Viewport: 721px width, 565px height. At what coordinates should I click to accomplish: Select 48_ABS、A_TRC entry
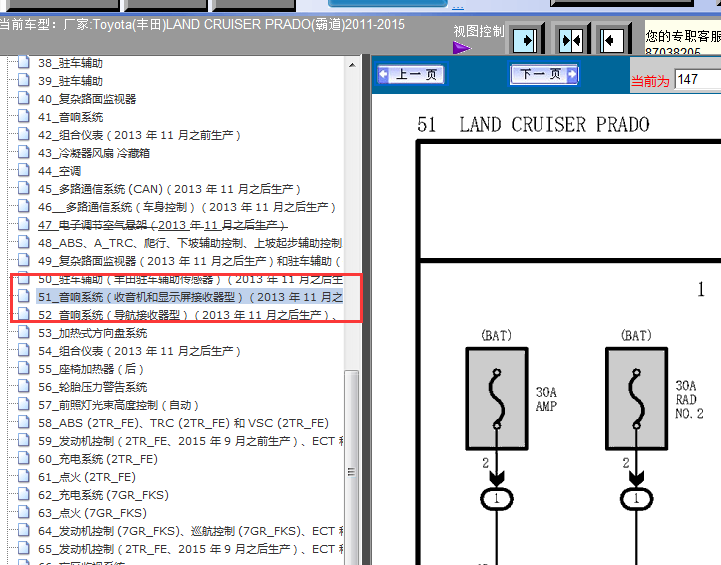click(x=190, y=243)
